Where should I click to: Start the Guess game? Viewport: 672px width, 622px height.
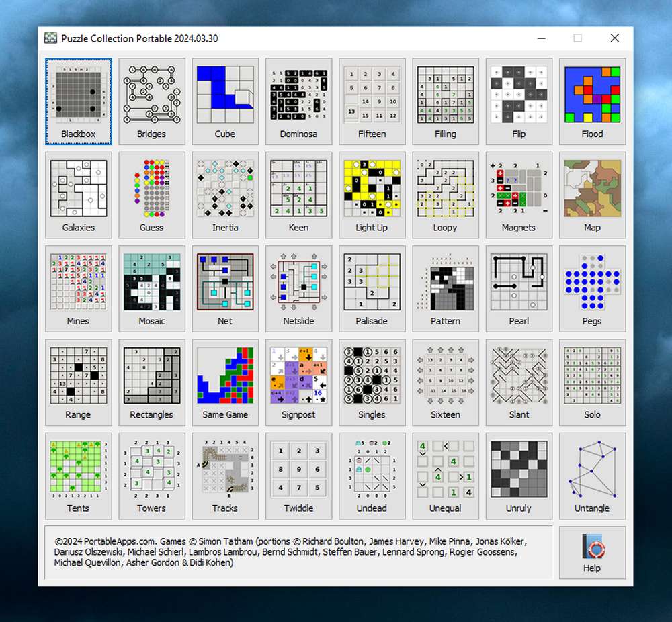tap(152, 195)
